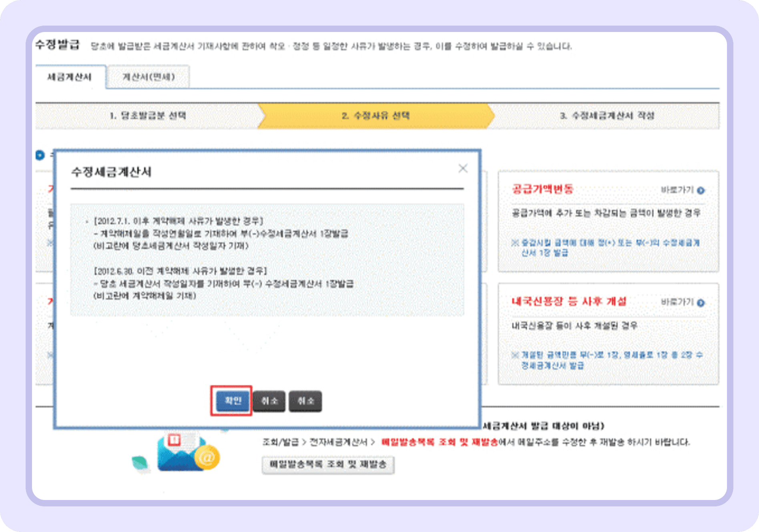Close the 수정세금계산서 popup with the X icon

click(463, 168)
